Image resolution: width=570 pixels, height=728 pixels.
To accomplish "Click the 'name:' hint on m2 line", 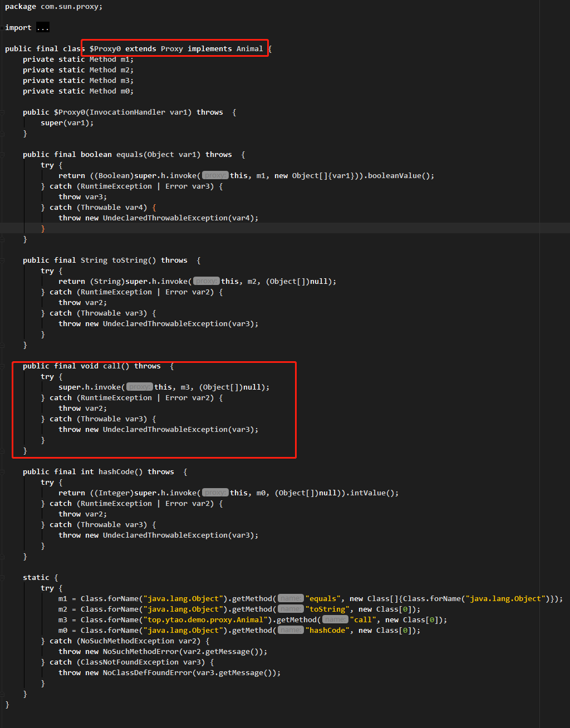I will [291, 609].
